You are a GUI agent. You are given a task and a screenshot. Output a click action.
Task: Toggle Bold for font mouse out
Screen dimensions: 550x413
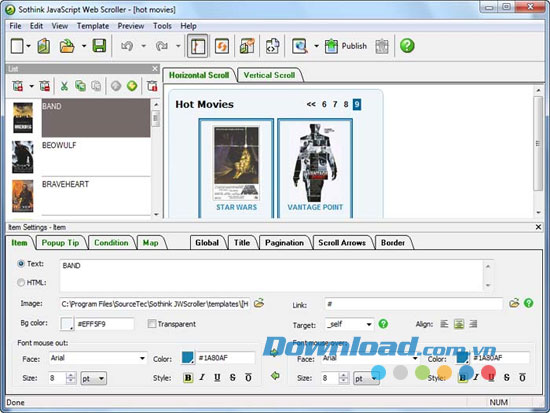click(x=188, y=378)
